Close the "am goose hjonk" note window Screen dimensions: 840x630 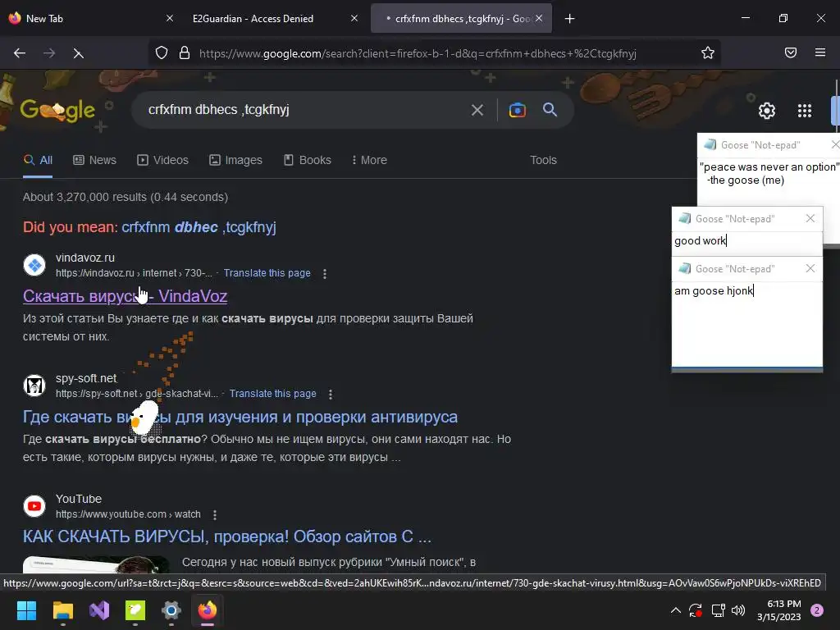click(x=810, y=268)
